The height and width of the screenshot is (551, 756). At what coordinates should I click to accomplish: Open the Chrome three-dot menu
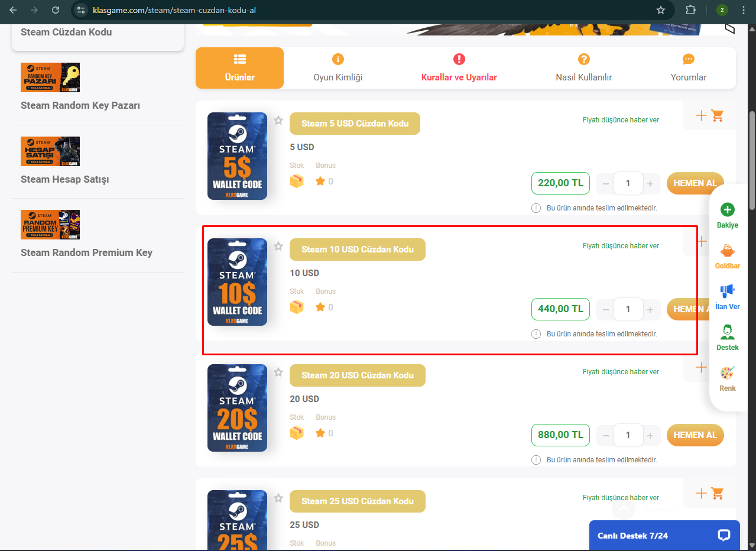click(743, 10)
